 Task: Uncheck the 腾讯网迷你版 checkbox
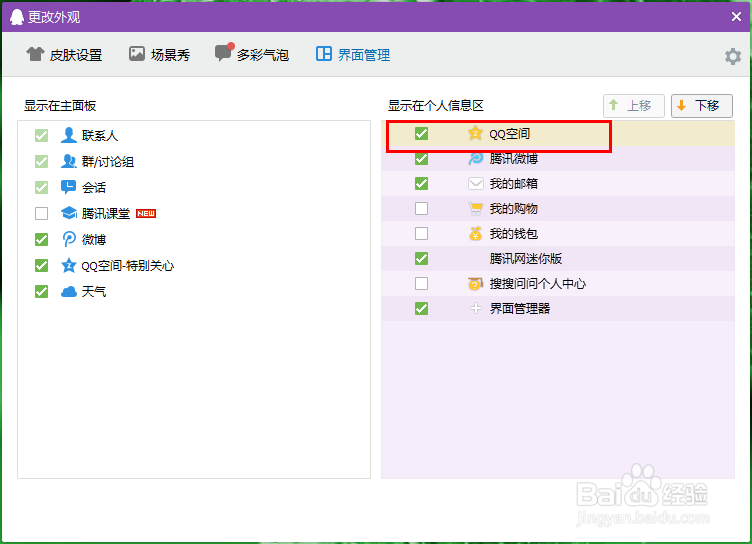pos(422,259)
